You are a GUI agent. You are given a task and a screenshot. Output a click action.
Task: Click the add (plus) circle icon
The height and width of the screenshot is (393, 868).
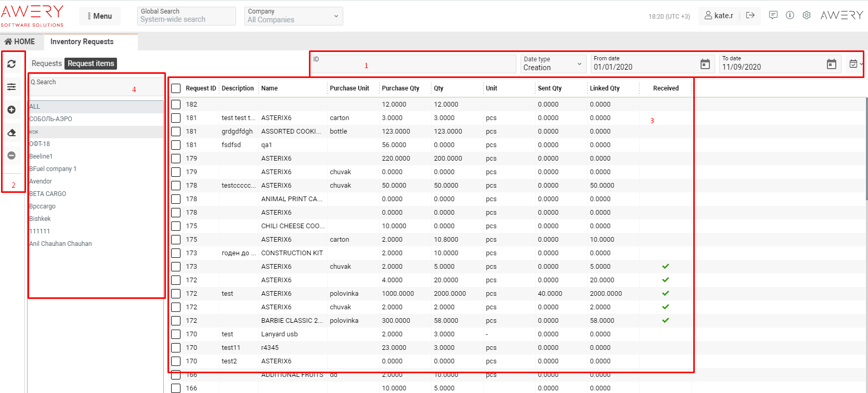point(11,110)
